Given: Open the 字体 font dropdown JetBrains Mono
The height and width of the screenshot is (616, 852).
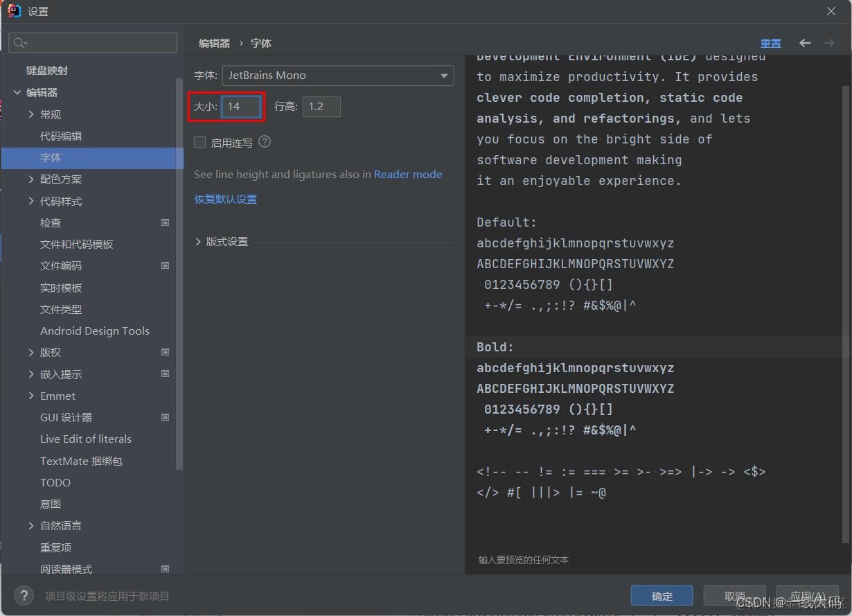Looking at the screenshot, I should coord(338,76).
